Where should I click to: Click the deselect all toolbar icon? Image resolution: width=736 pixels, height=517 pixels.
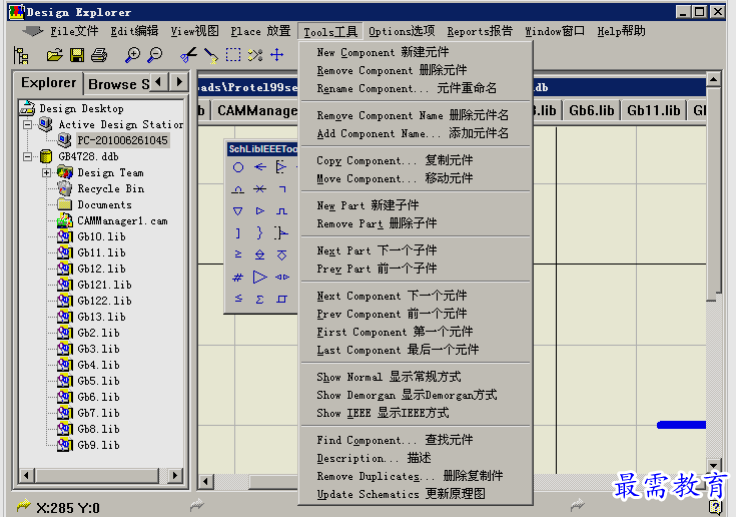[255, 55]
